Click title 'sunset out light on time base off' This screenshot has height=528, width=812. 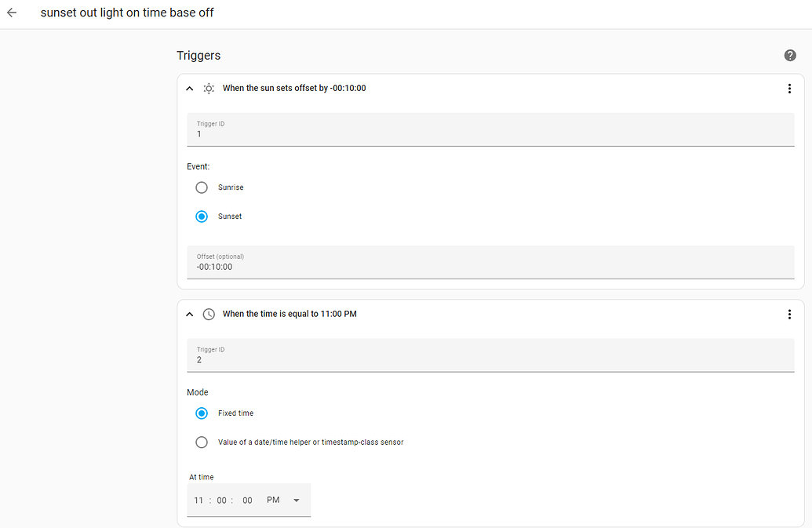click(x=127, y=13)
